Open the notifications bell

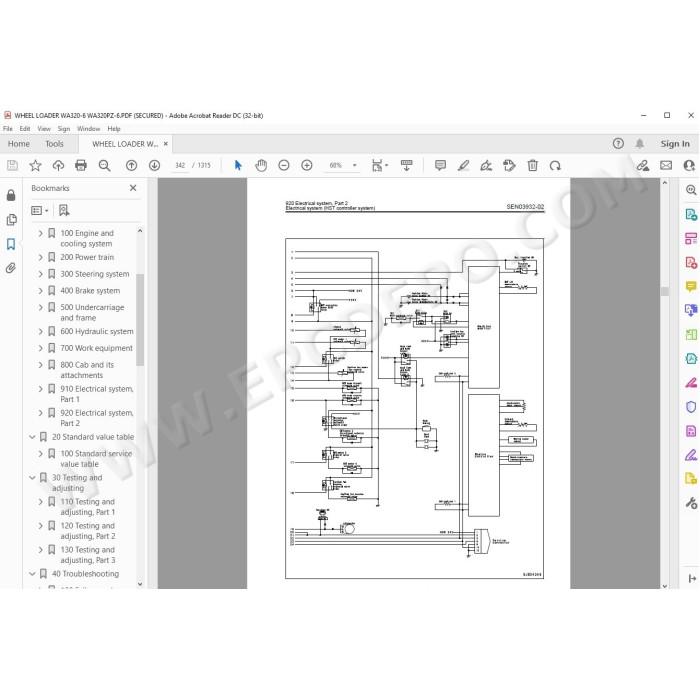[x=640, y=143]
